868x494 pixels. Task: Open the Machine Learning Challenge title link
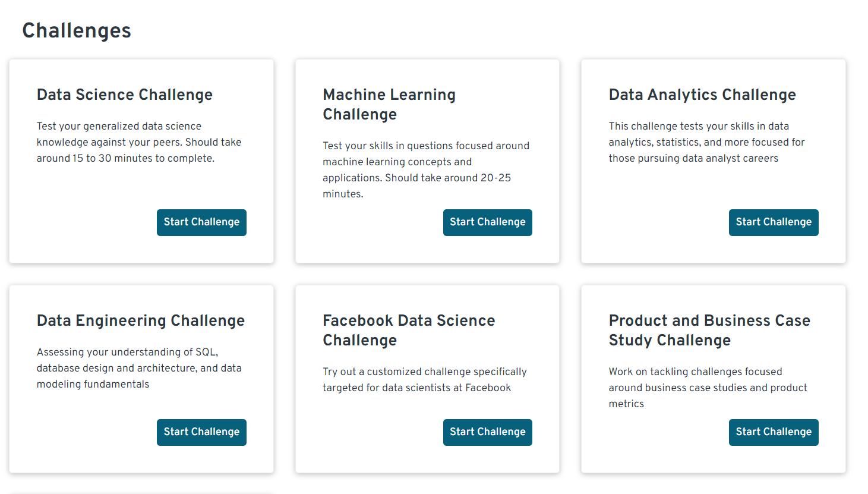[389, 104]
